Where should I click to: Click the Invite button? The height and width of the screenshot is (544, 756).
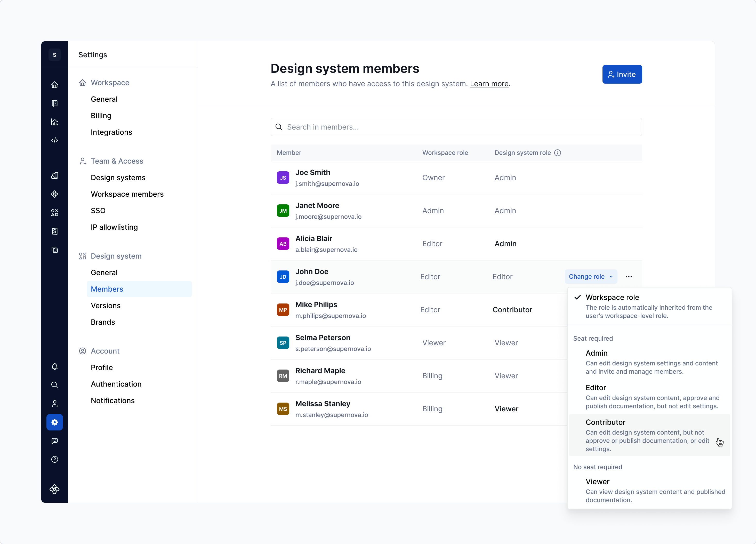(x=622, y=74)
